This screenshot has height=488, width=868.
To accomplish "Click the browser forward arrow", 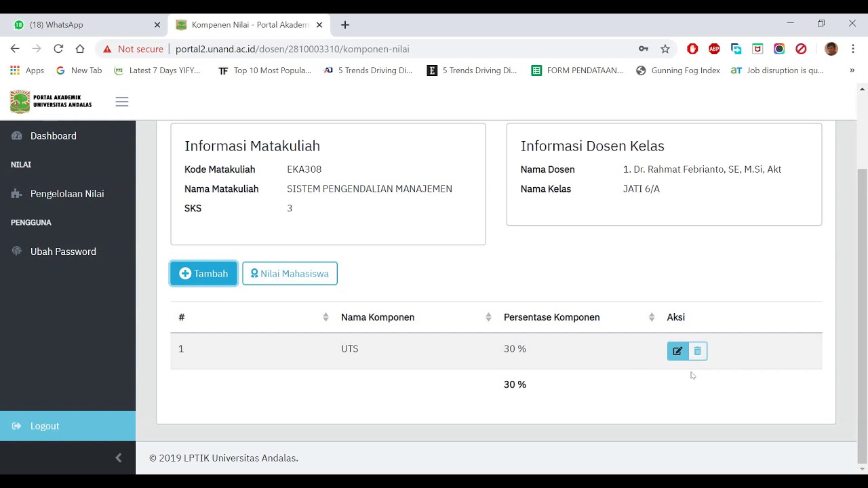I will point(37,49).
